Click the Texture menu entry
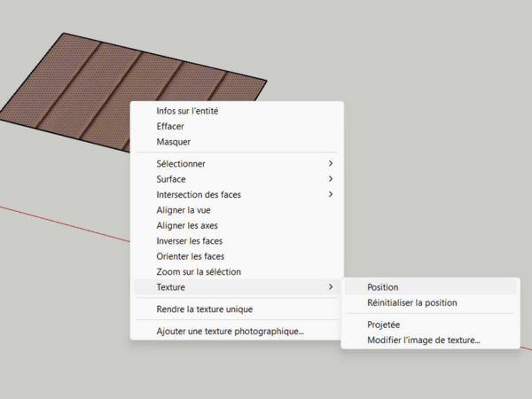The image size is (532, 399). click(x=171, y=287)
